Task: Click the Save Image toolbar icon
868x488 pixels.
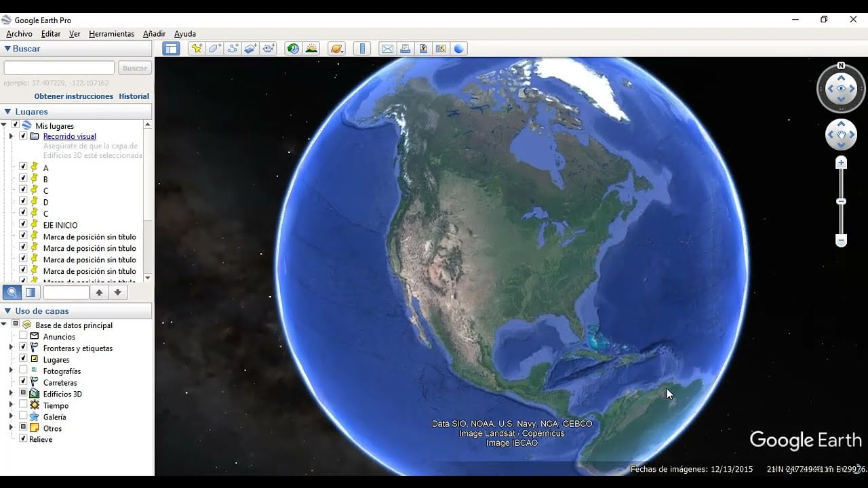Action: click(423, 48)
